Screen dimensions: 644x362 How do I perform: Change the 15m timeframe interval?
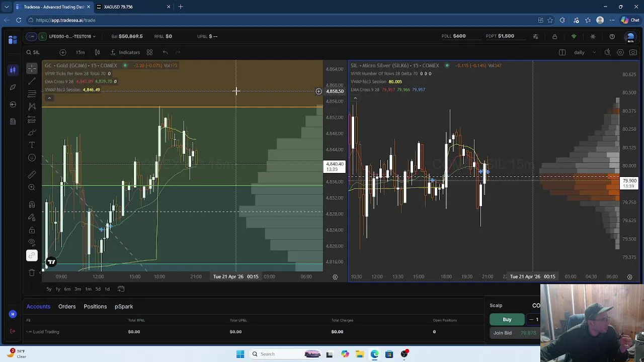coord(80,52)
